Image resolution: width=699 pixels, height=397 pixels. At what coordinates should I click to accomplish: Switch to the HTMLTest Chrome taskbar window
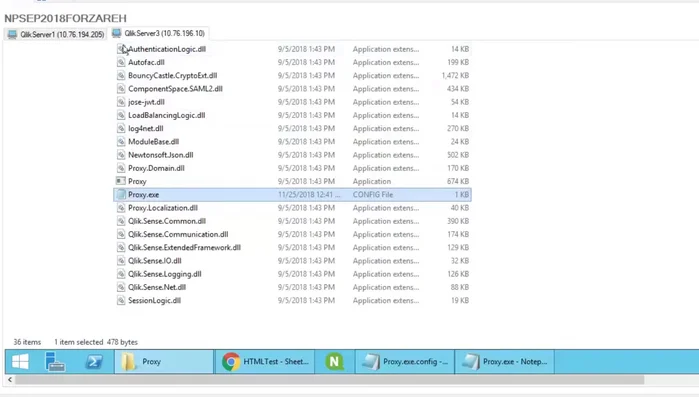coord(265,361)
